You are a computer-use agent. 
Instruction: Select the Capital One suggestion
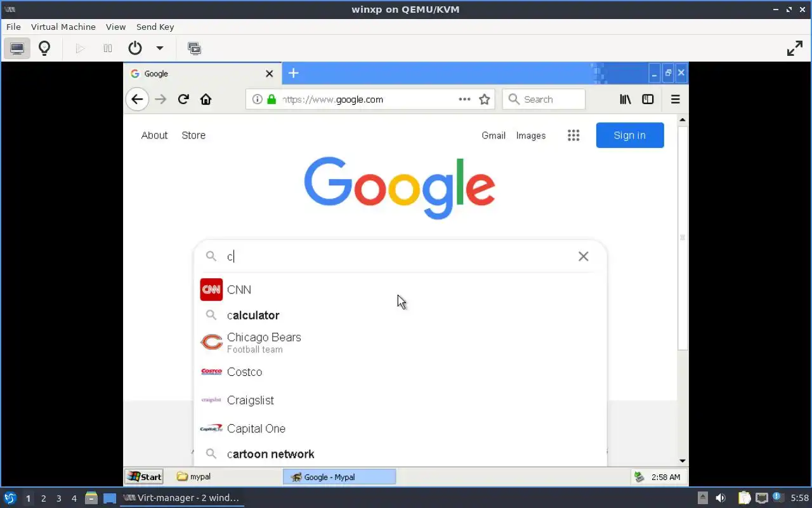pos(400,429)
